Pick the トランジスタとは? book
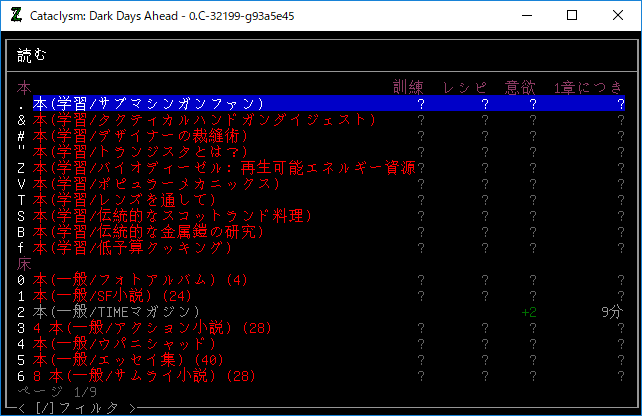Image resolution: width=642 pixels, height=416 pixels. pyautogui.click(x=140, y=151)
